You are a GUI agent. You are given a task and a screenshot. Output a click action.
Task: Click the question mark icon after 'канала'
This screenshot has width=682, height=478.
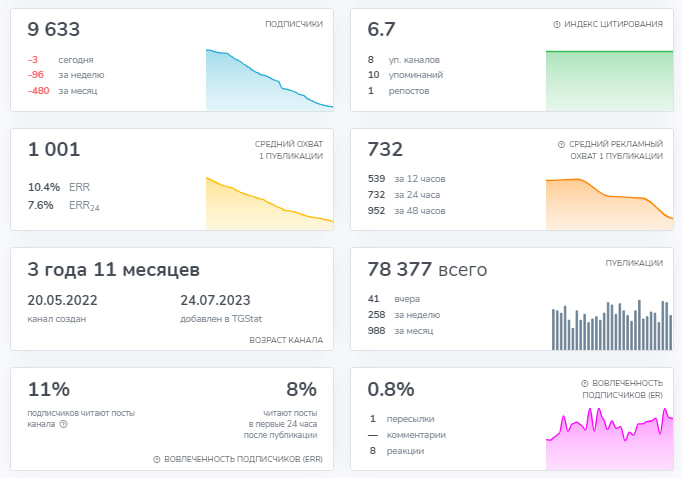click(64, 424)
